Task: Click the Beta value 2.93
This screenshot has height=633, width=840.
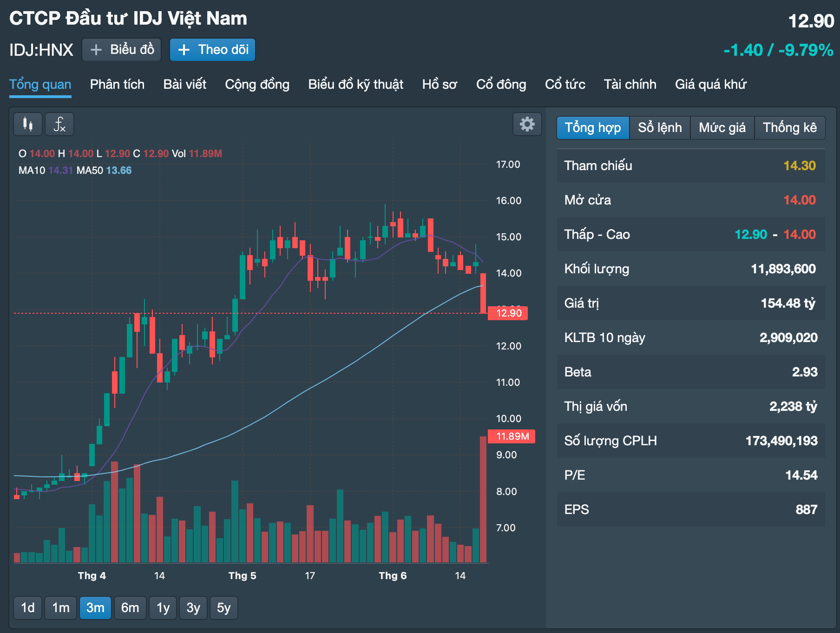Action: [805, 372]
